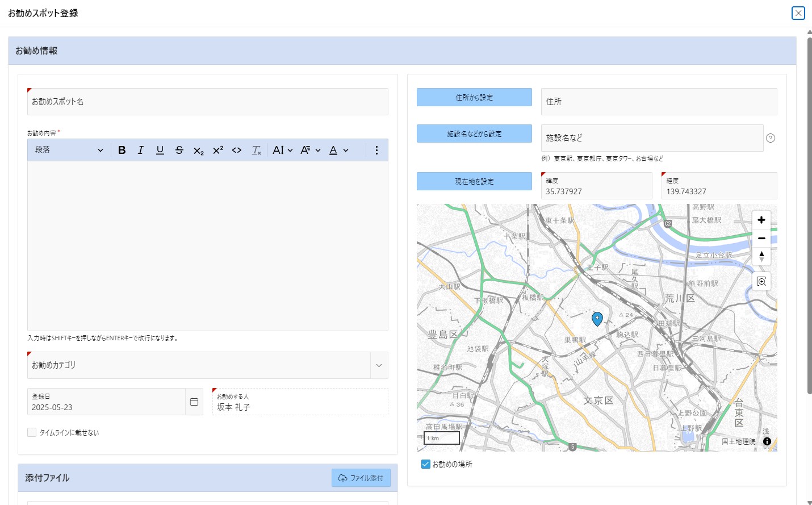The image size is (812, 505).
Task: Click the vertical page scrollbar
Action: (809, 216)
